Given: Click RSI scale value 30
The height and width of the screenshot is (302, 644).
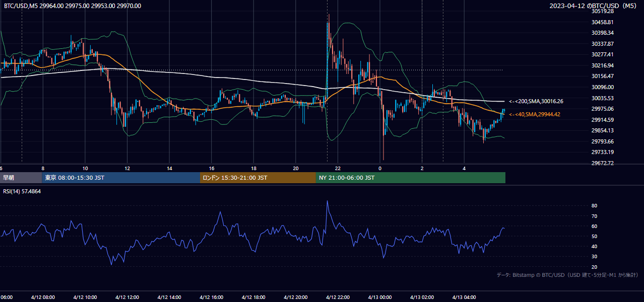Looking at the screenshot, I should pos(594,257).
